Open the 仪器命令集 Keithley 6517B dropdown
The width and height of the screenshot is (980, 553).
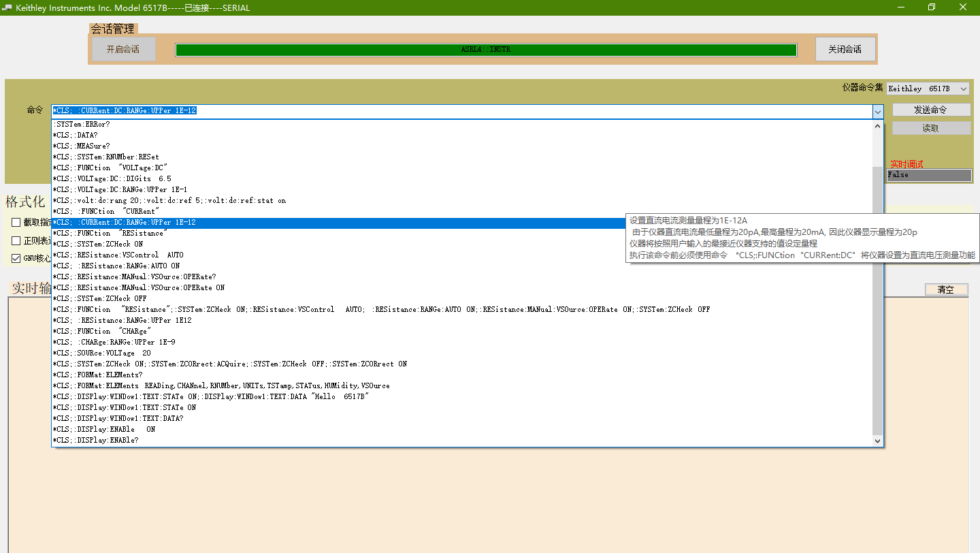tap(928, 89)
